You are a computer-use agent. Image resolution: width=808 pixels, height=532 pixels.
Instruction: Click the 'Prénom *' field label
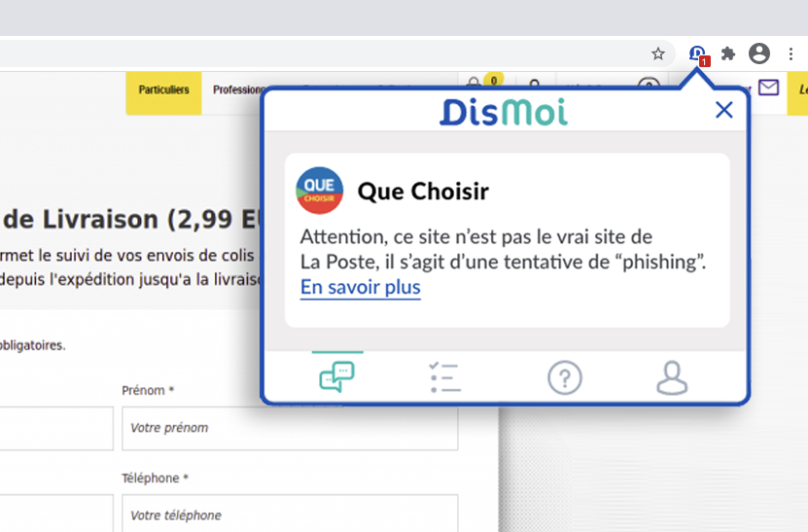click(148, 390)
